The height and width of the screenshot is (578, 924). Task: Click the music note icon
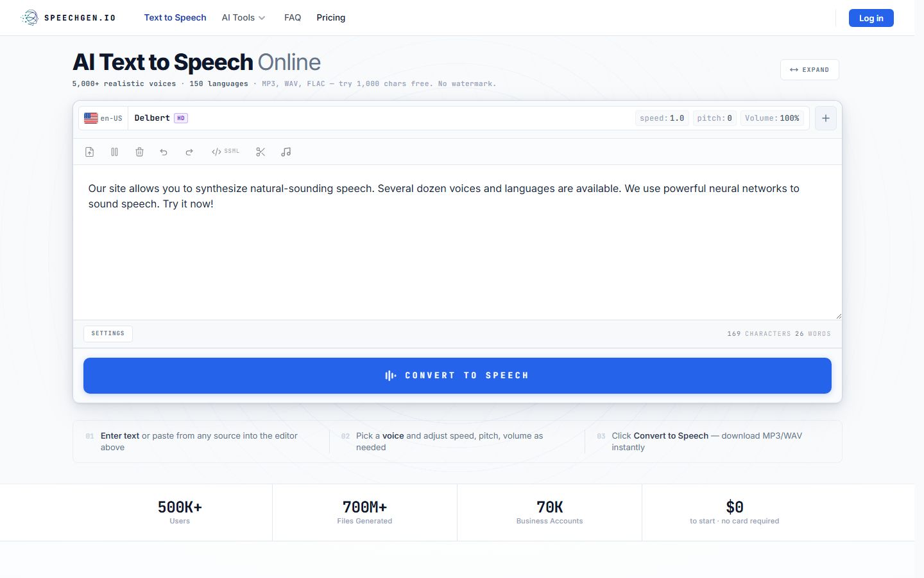[286, 152]
